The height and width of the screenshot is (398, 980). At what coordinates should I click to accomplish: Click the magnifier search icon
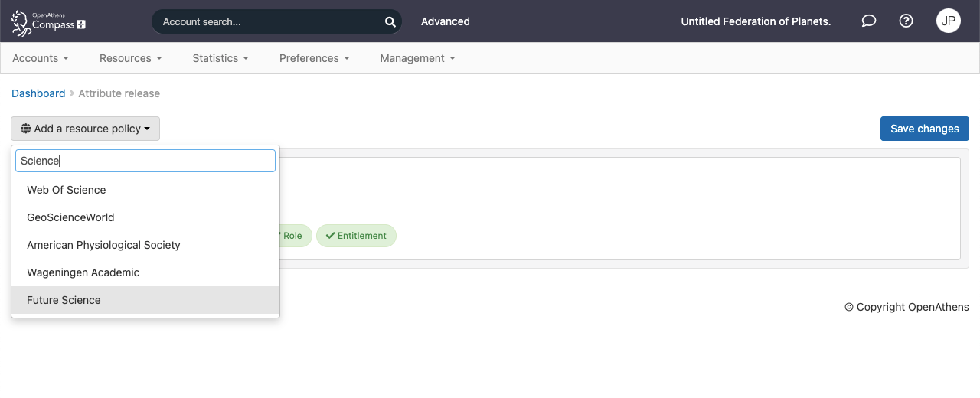point(390,22)
